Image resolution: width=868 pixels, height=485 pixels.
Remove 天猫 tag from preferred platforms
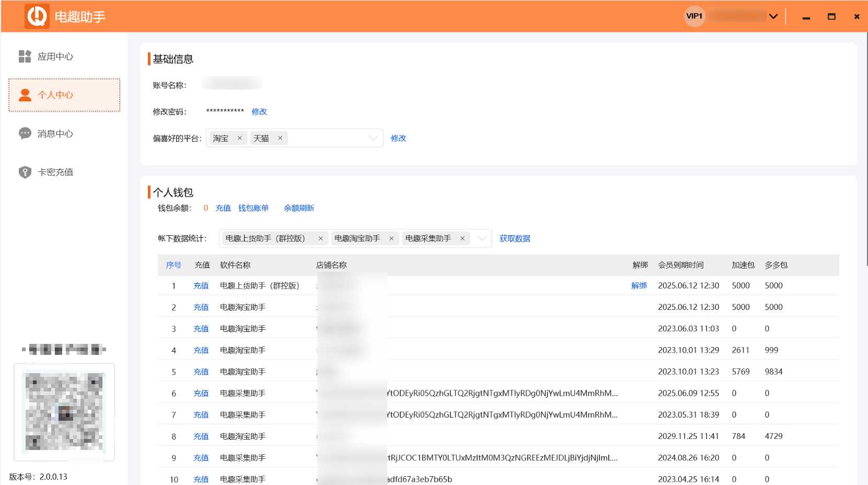click(x=280, y=138)
